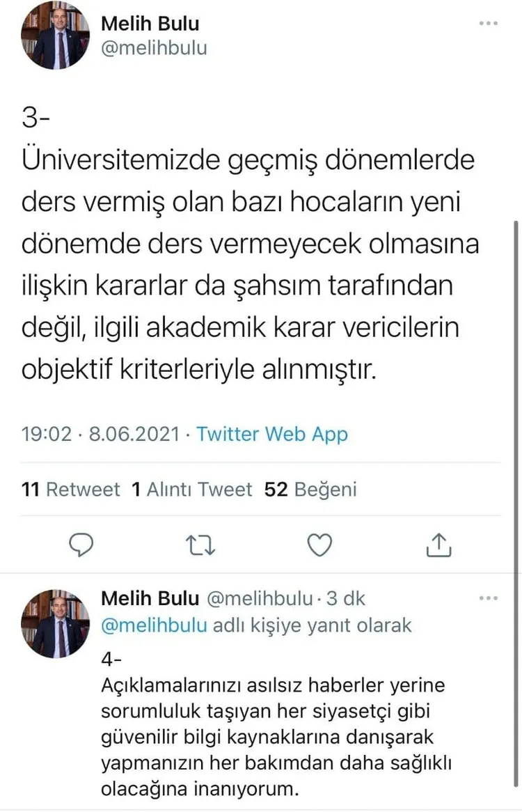
Task: Open the more options menu on the main tweet
Action: click(x=487, y=23)
